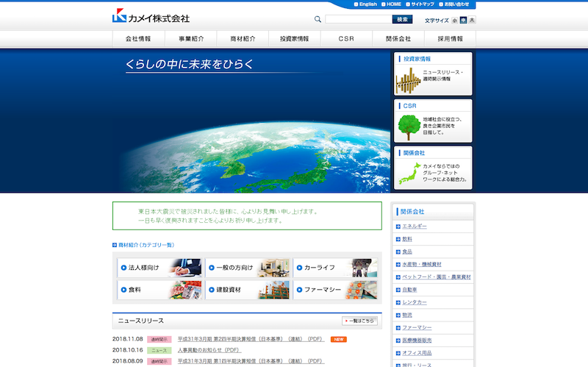
Task: Click the くらしの中に未来をひらく slogan text
Action: [190, 64]
